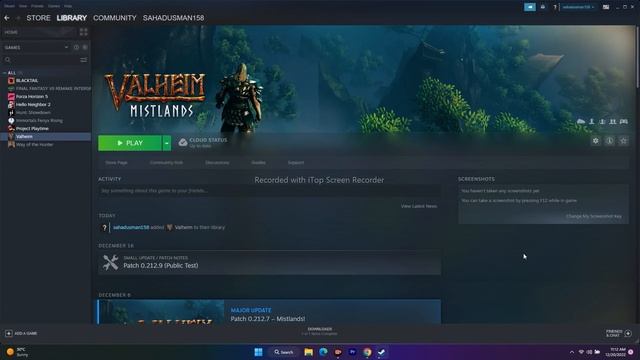Image resolution: width=640 pixels, height=360 pixels.
Task: Open sahadusman158 activity profile link
Action: (131, 227)
